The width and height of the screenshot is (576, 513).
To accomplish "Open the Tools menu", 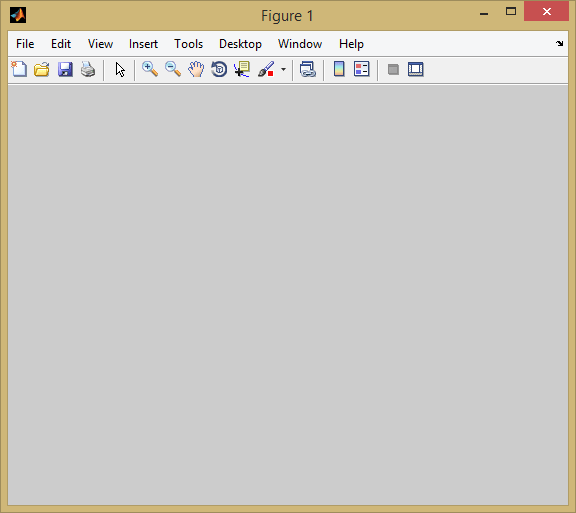I will click(x=188, y=44).
